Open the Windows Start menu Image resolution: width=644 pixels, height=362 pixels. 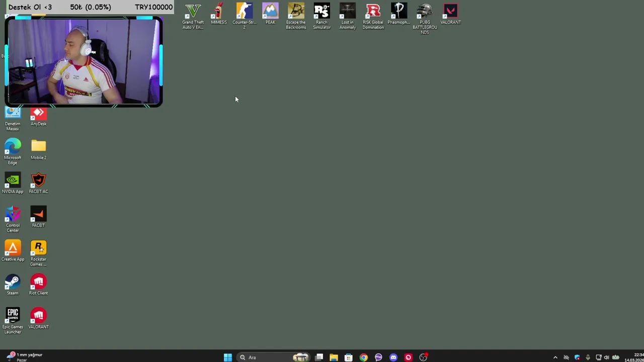pyautogui.click(x=227, y=357)
